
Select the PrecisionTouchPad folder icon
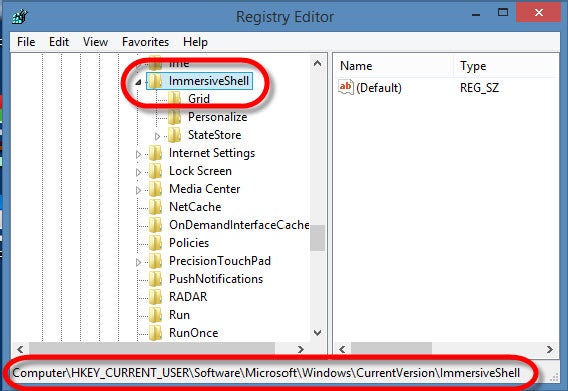[x=156, y=261]
